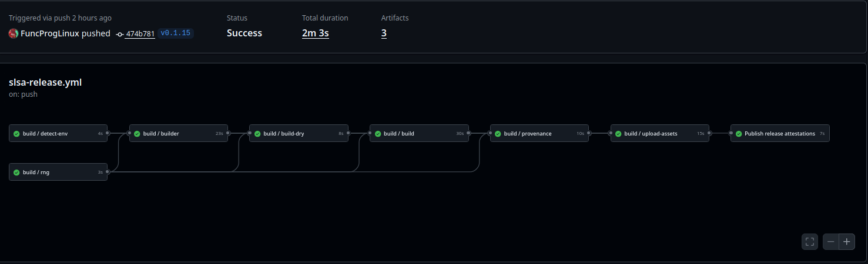
Task: Click the slsa-release.yml workflow title
Action: [x=45, y=83]
